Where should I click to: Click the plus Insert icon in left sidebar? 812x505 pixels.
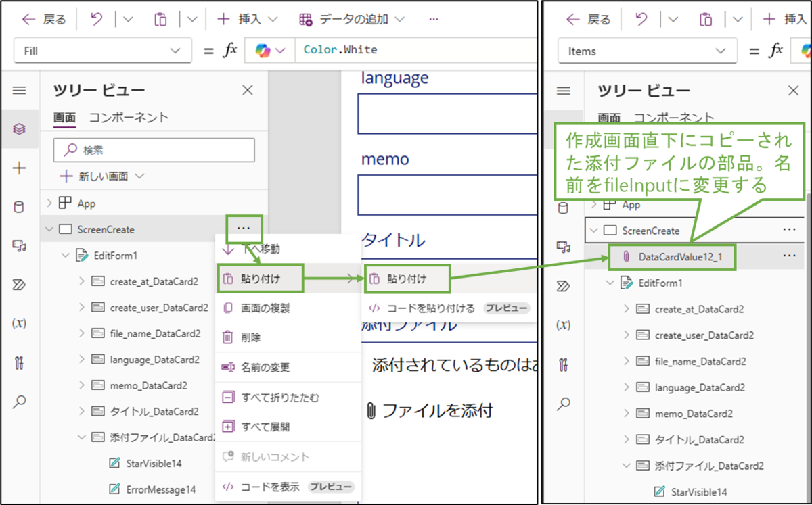[x=20, y=168]
